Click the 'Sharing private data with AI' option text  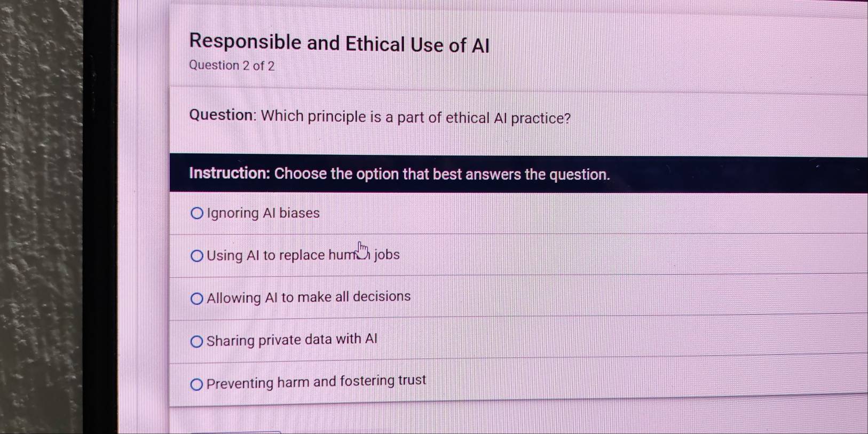[x=291, y=340]
